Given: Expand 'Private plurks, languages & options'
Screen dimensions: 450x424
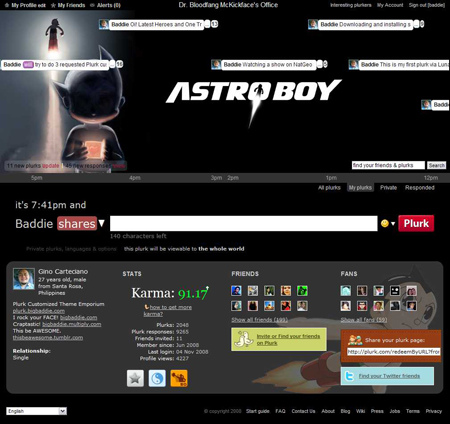Looking at the screenshot, I should point(71,249).
